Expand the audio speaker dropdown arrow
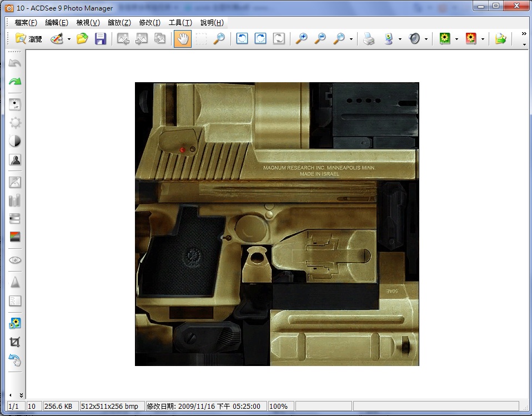This screenshot has width=532, height=416. pyautogui.click(x=426, y=39)
